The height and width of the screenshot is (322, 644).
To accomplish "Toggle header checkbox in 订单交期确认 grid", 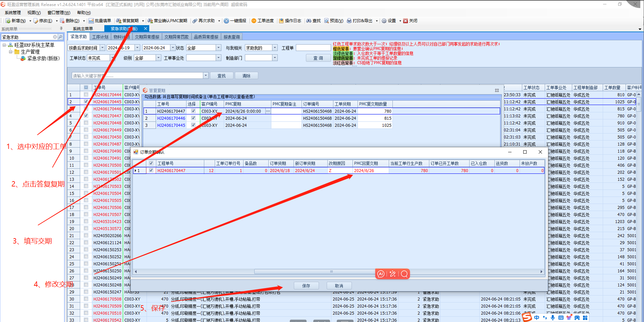I will pyautogui.click(x=151, y=163).
